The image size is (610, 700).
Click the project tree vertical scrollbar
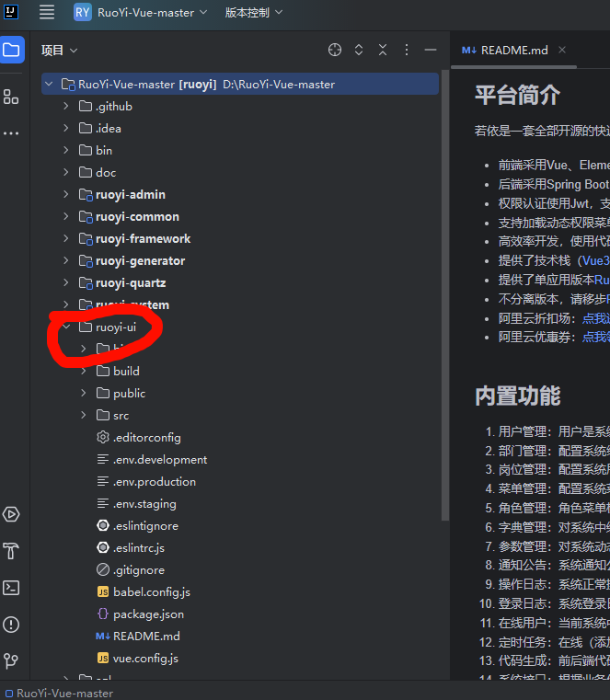(x=444, y=294)
